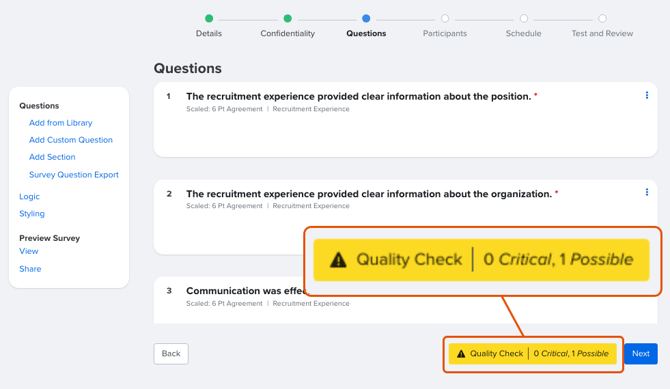Click the Survey Question Export link
The width and height of the screenshot is (670, 389).
pos(74,175)
